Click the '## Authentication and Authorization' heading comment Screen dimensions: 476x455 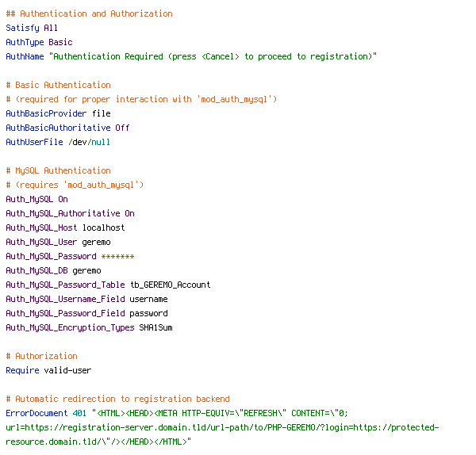click(x=89, y=13)
